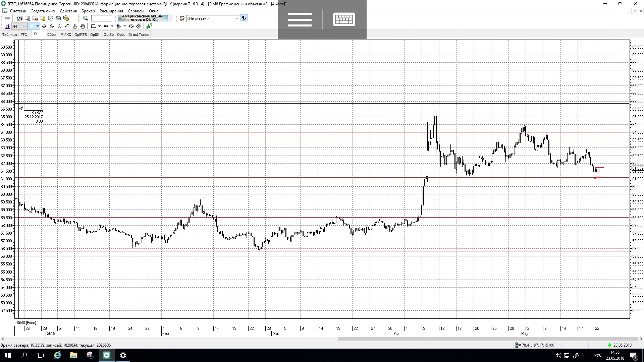Click the search input field in toolbar
644x362 pixels.
pos(102,18)
